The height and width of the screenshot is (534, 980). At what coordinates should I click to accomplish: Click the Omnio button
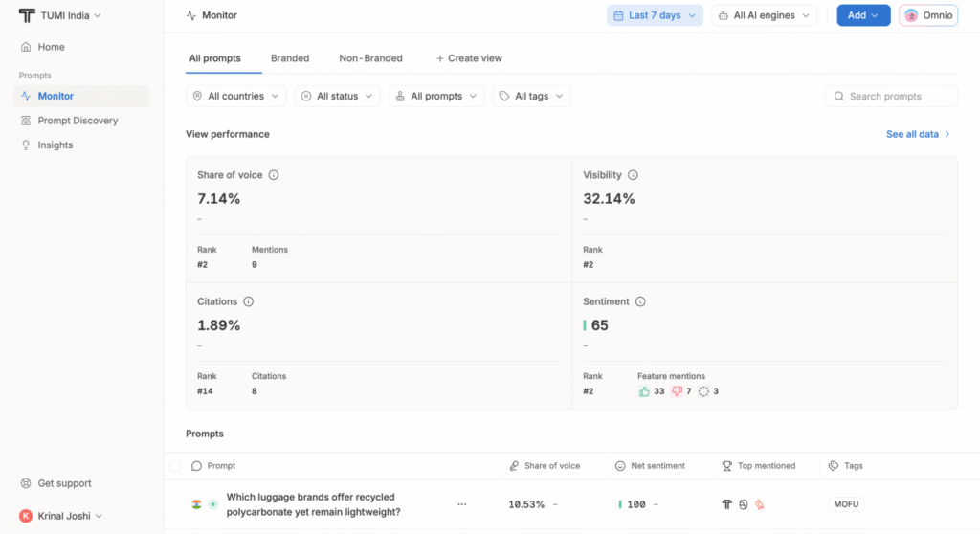tap(928, 15)
